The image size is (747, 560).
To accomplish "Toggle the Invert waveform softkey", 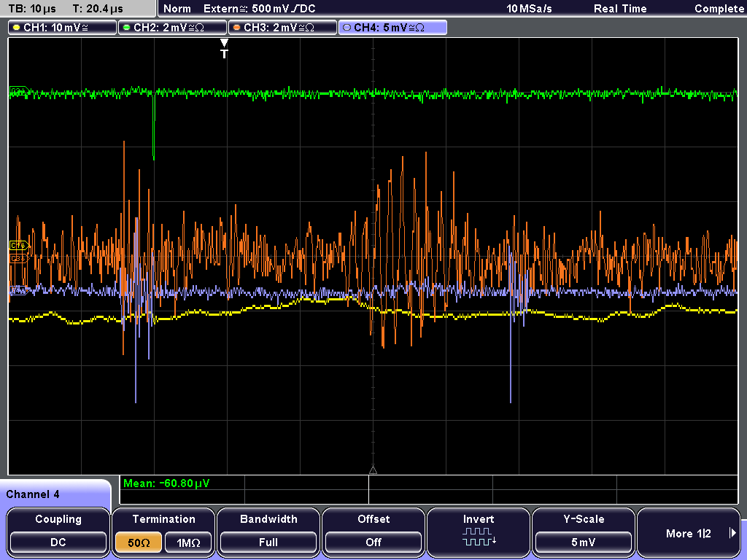I will (x=479, y=532).
